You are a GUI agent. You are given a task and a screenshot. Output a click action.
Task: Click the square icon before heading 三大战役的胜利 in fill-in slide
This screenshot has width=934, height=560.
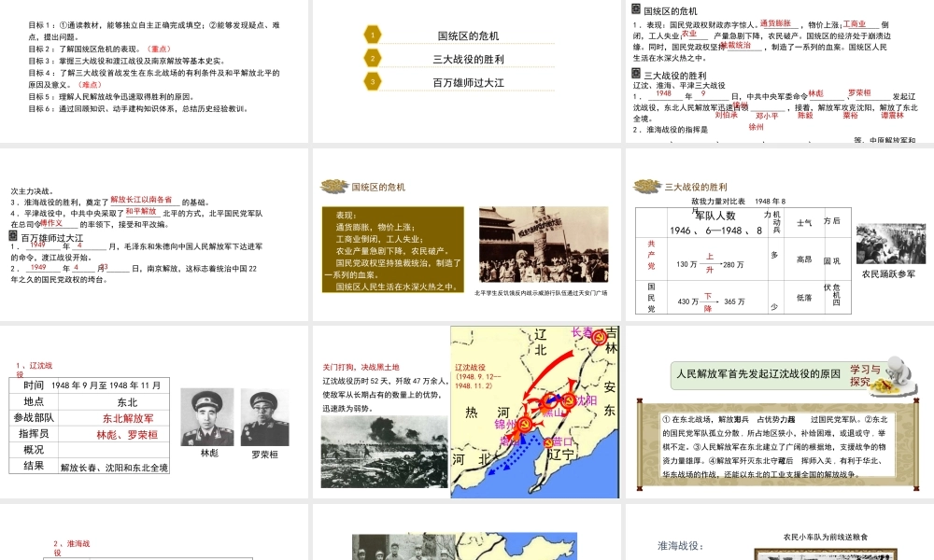pyautogui.click(x=636, y=74)
